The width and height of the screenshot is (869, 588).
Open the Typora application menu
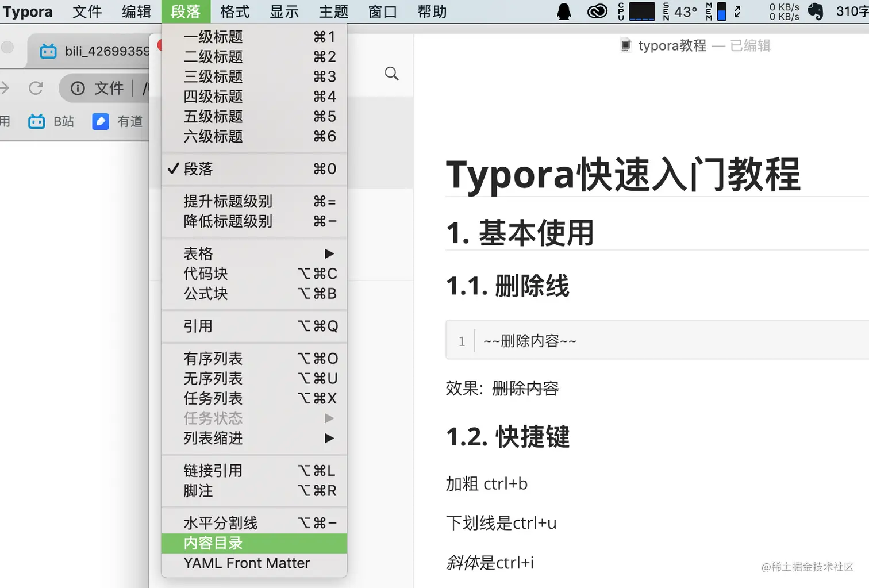(28, 11)
